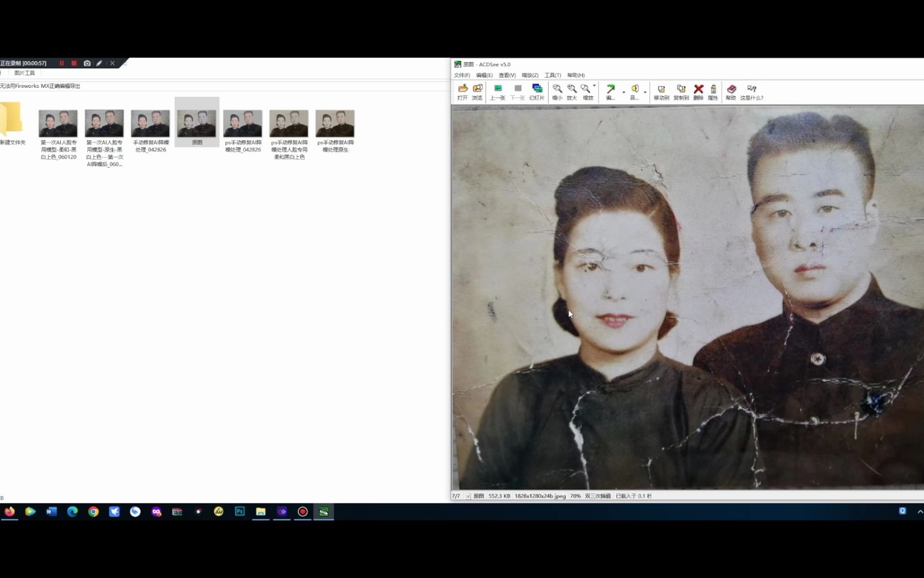Viewport: 924px width, 578px height.
Task: Select thumbnail ps手动修复AI降噪处理_042826
Action: [x=243, y=131]
